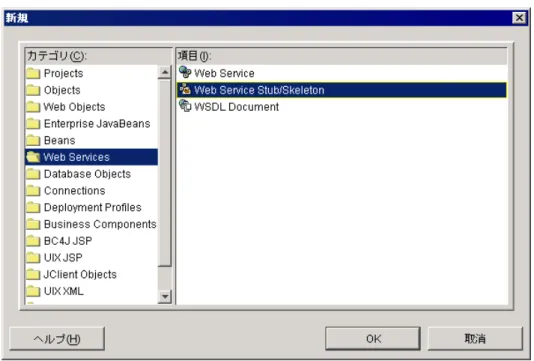Screen dimensions: 534x361
Task: Click the Deployment Profiles folder icon
Action: [x=33, y=207]
